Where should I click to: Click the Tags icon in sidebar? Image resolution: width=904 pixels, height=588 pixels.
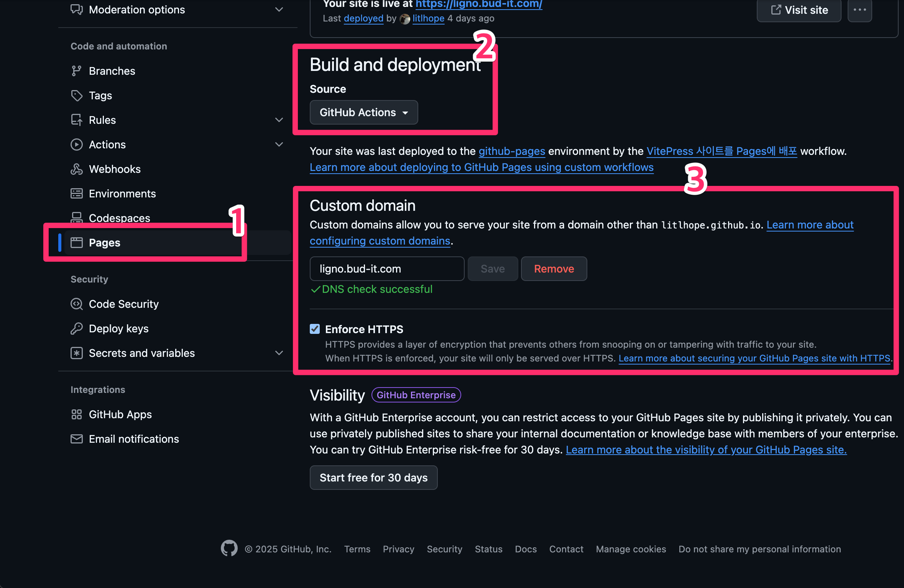pyautogui.click(x=76, y=95)
